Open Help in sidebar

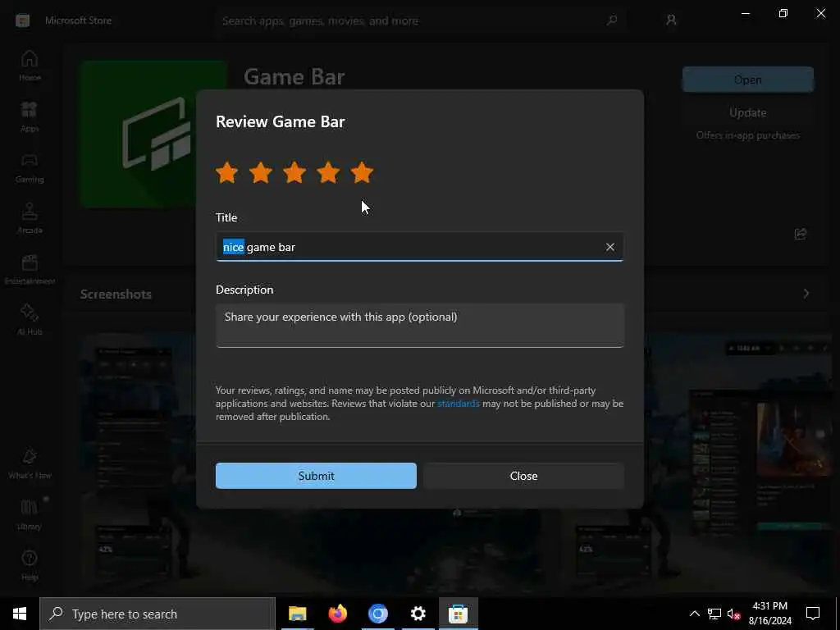click(30, 566)
